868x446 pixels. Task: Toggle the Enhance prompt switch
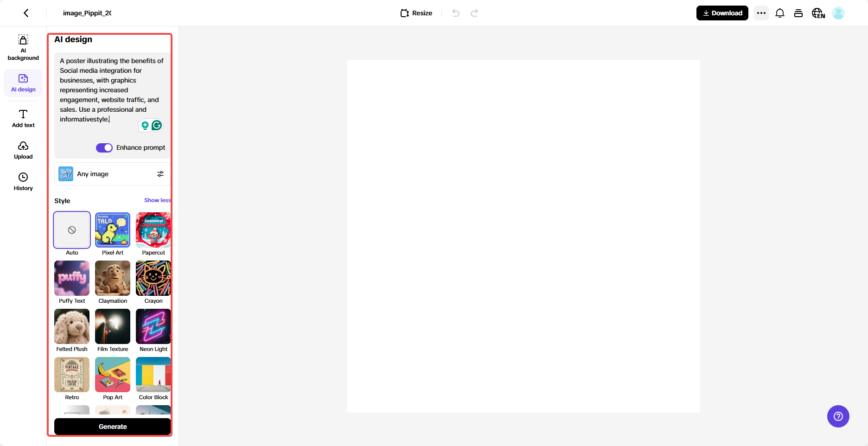[x=104, y=147]
